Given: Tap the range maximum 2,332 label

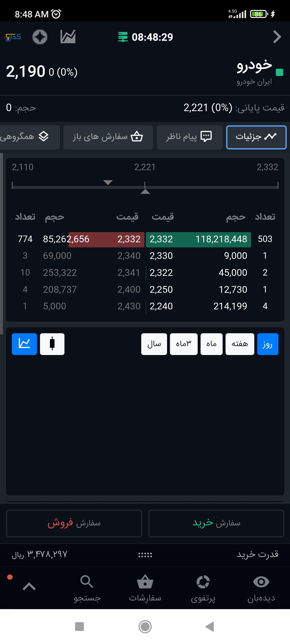Looking at the screenshot, I should point(267,167).
